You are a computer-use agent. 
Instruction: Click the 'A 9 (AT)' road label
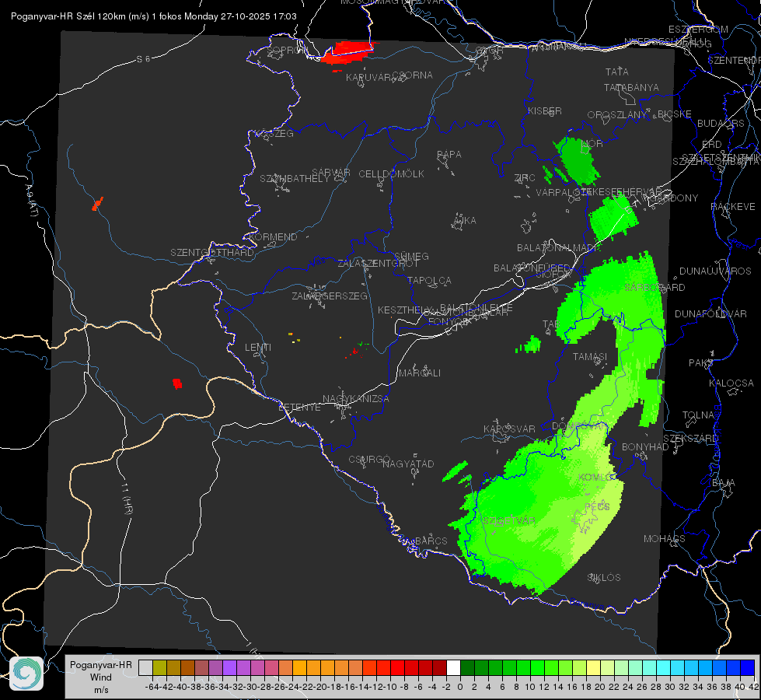pos(32,201)
